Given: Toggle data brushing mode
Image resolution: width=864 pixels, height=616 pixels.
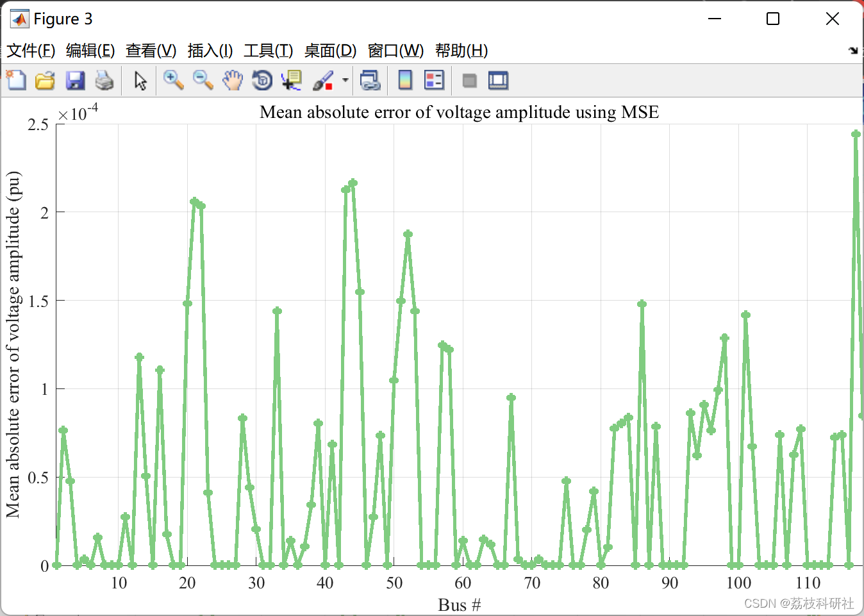Looking at the screenshot, I should 322,80.
